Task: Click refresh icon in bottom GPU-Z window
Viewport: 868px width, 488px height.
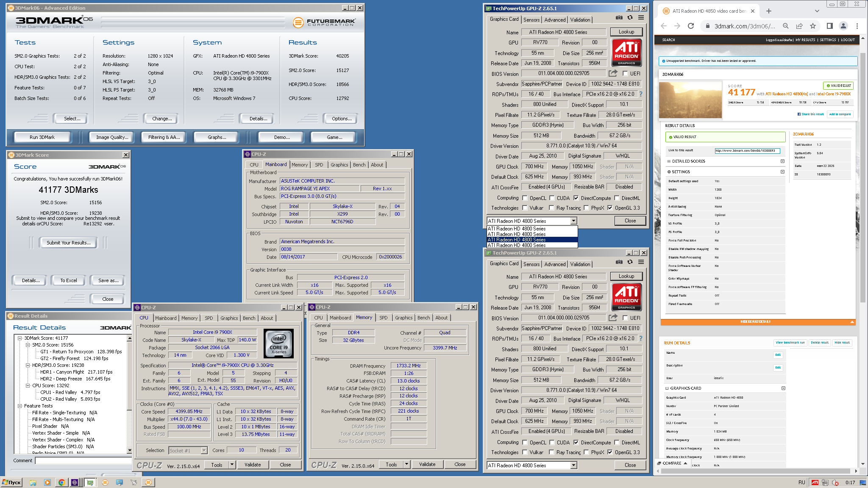Action: pyautogui.click(x=630, y=262)
